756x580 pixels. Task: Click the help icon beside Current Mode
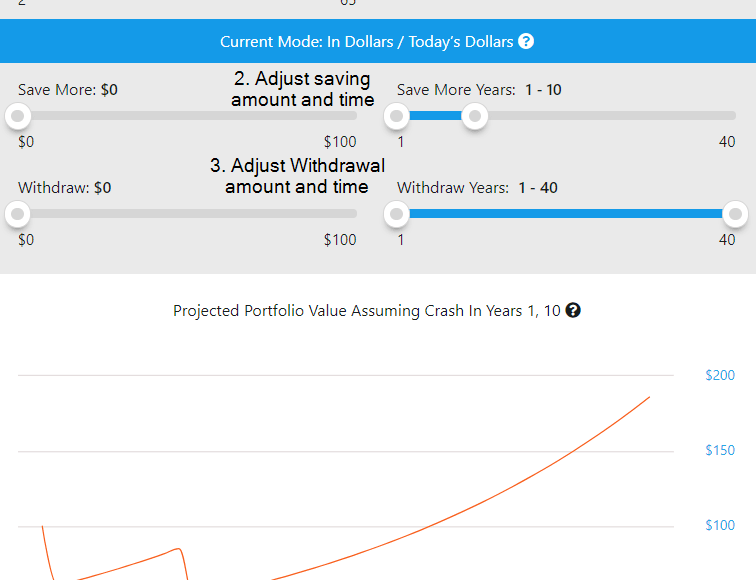526,42
